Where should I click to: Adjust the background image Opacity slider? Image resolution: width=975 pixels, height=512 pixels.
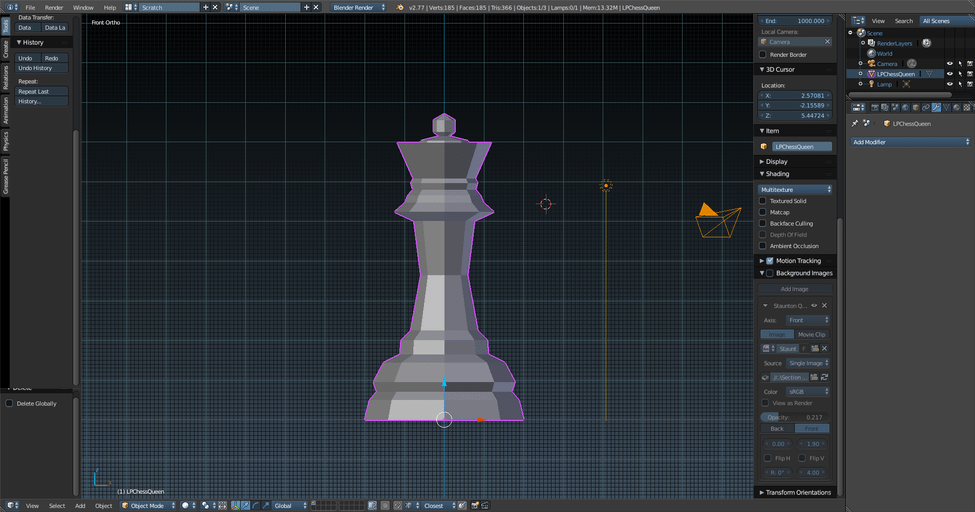pyautogui.click(x=795, y=417)
